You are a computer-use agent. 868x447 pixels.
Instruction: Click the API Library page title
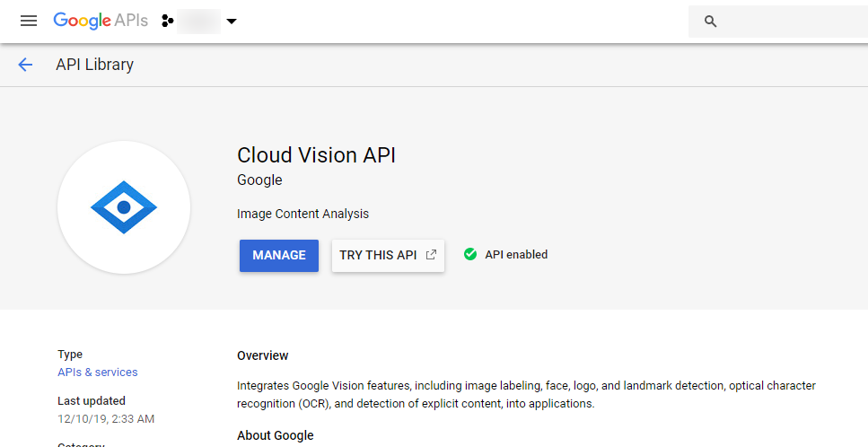94,65
